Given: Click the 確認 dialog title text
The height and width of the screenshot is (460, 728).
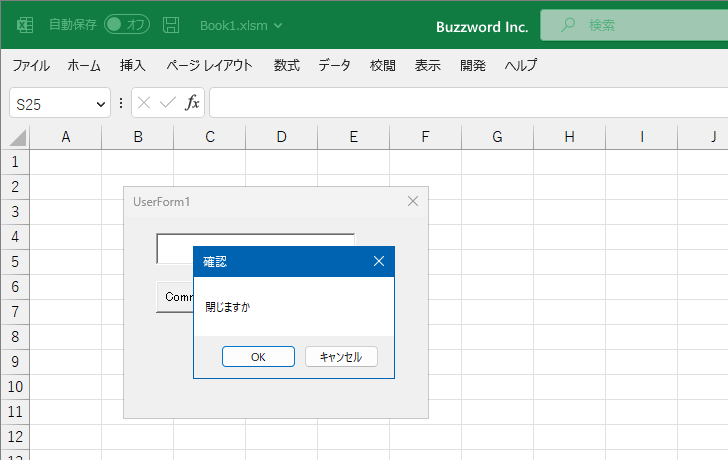Looking at the screenshot, I should (x=214, y=261).
